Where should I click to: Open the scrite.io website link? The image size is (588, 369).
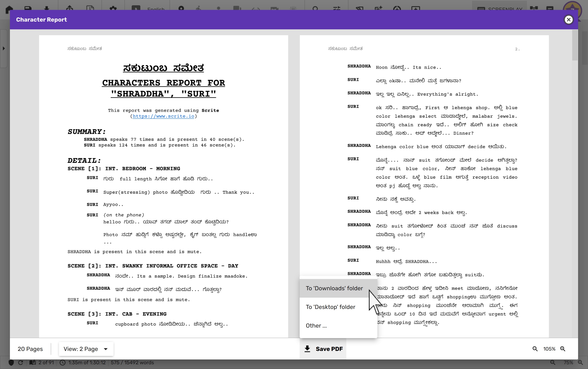point(163,116)
